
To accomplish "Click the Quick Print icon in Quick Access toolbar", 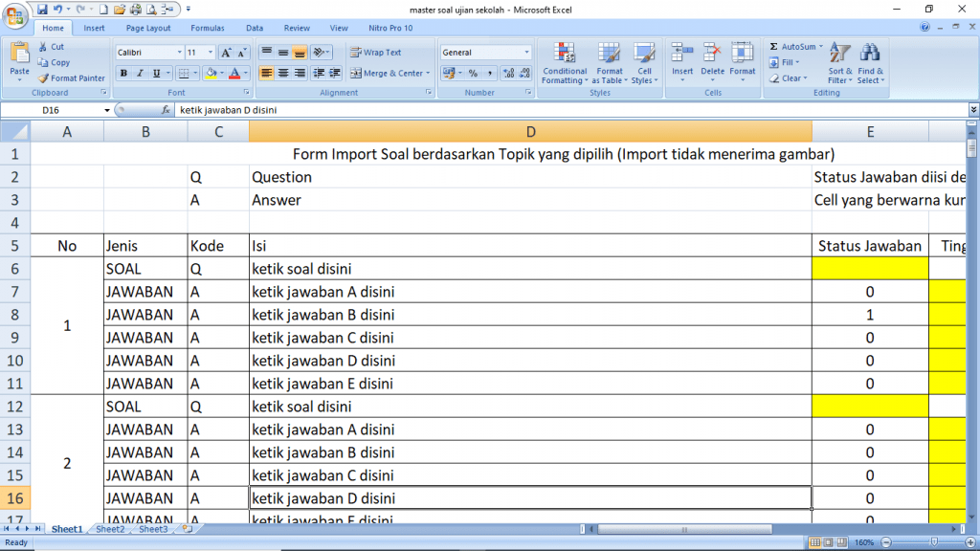I will click(136, 10).
